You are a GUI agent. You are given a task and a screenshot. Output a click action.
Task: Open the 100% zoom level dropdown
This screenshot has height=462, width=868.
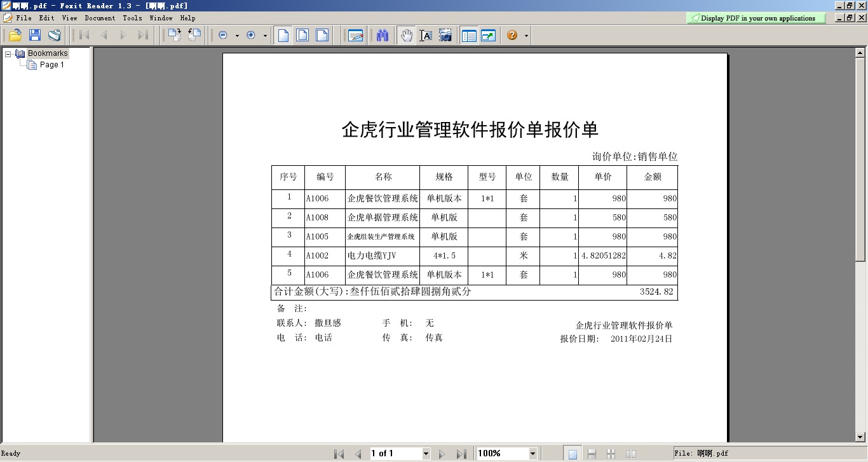[x=532, y=454]
